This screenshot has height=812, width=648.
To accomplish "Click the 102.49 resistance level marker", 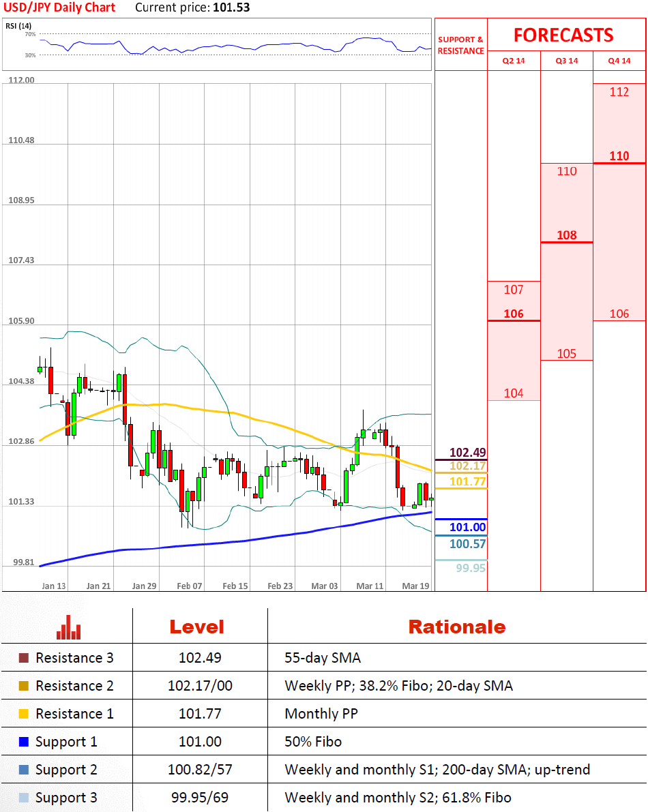I will pos(467,453).
